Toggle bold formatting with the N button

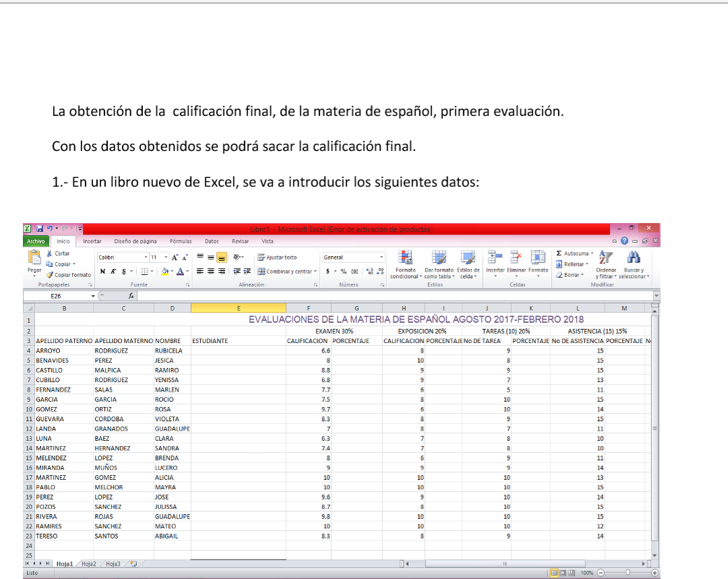coord(102,270)
